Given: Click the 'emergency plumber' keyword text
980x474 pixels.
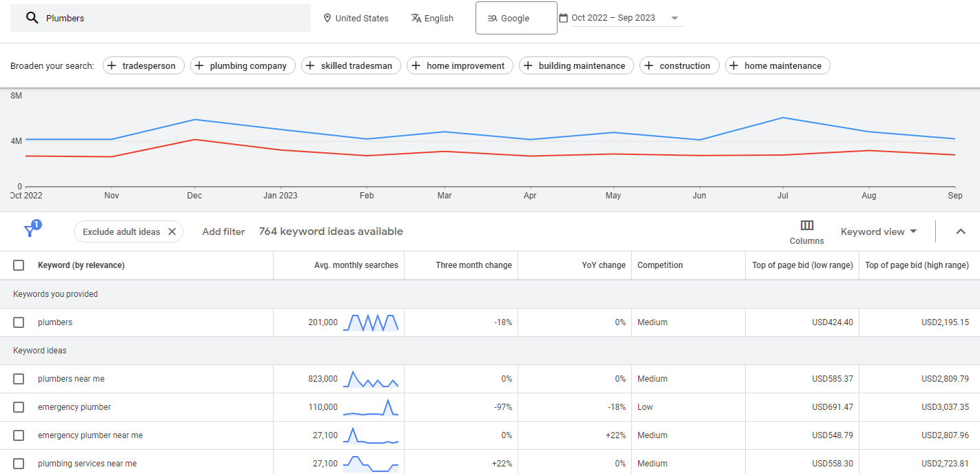Looking at the screenshot, I should pyautogui.click(x=74, y=407).
